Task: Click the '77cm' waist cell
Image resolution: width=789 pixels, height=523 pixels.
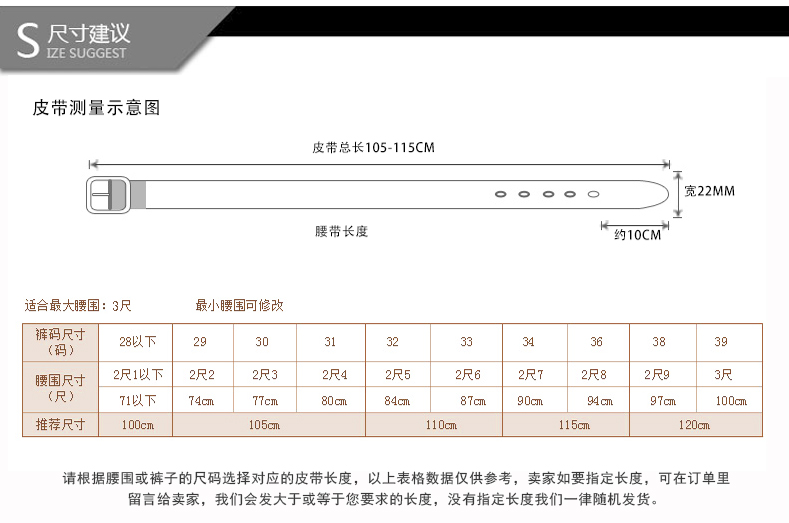Action: pyautogui.click(x=265, y=401)
